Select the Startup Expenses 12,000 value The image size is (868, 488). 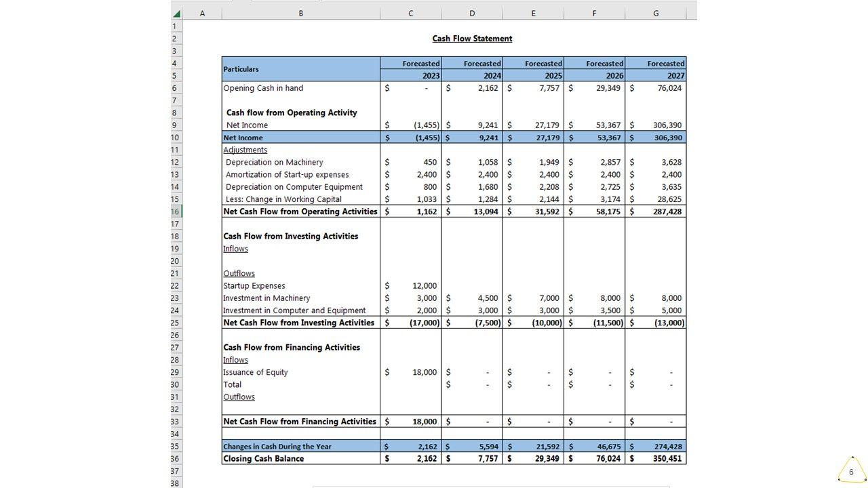click(425, 286)
